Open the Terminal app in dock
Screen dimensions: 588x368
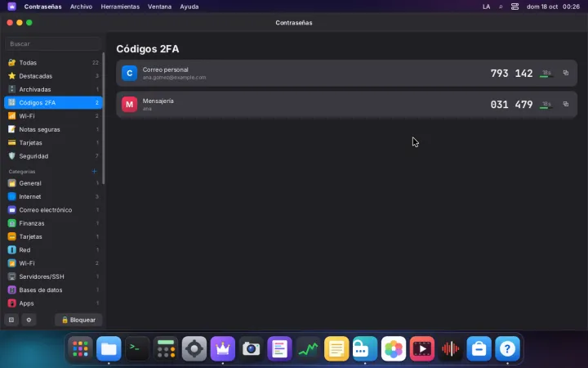click(137, 348)
